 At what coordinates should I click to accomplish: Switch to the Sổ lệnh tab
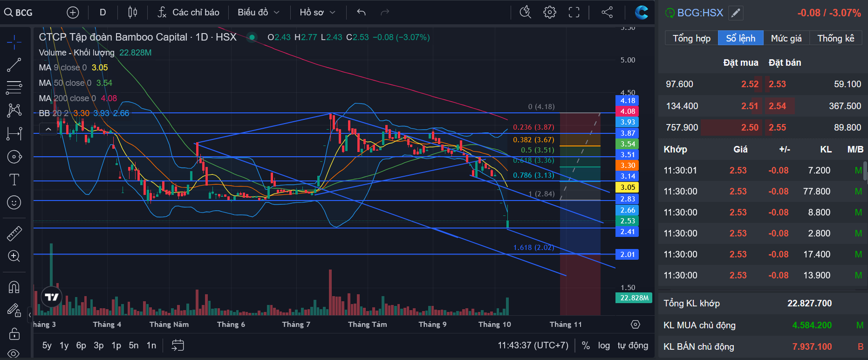(740, 38)
